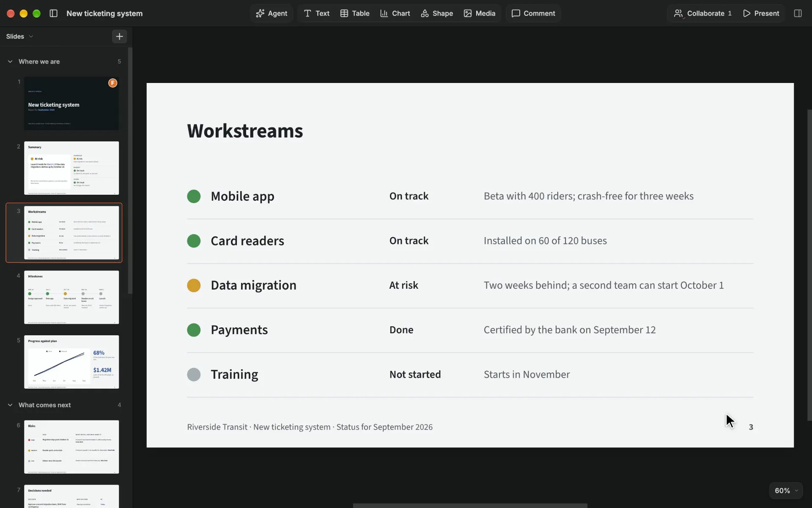This screenshot has height=508, width=812.
Task: Click the 'Workstreams' slide title
Action: click(245, 131)
